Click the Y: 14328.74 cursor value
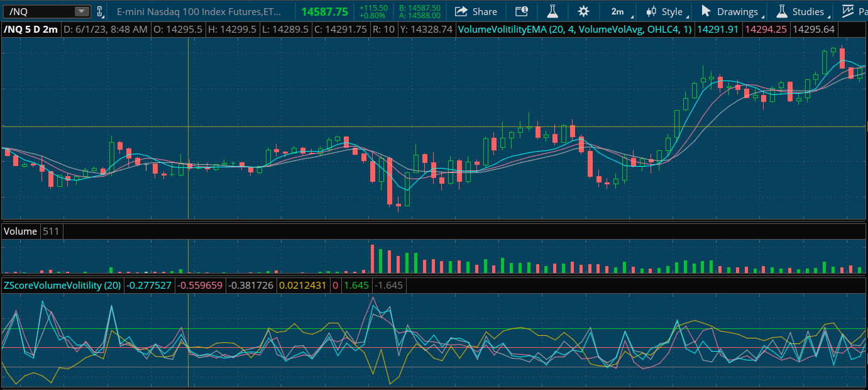 [x=426, y=30]
